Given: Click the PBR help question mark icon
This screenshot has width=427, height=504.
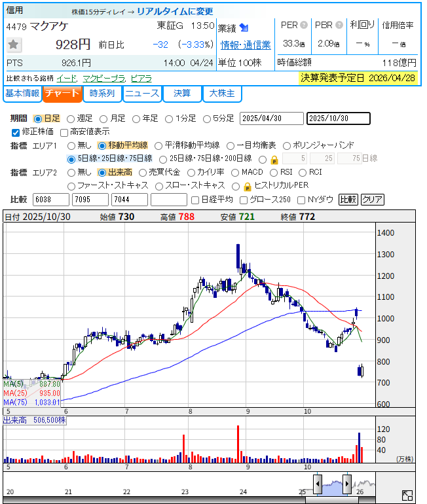Looking at the screenshot, I should 339,25.
